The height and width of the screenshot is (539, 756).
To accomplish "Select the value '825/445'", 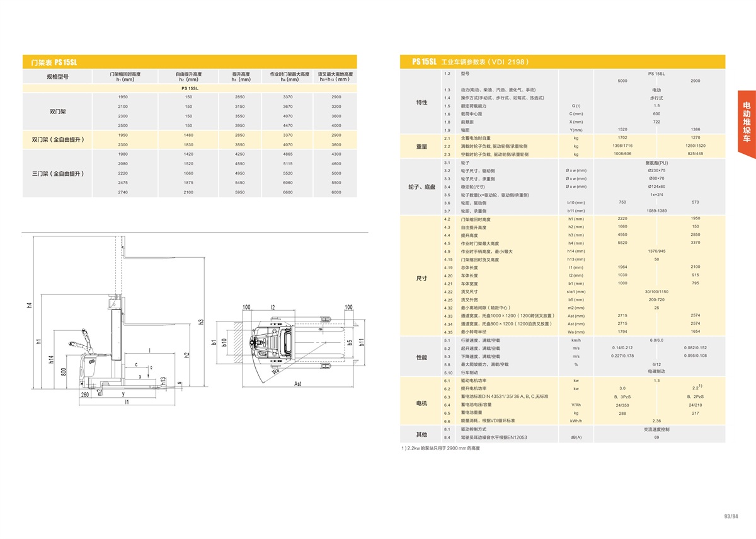I will click(x=695, y=154).
